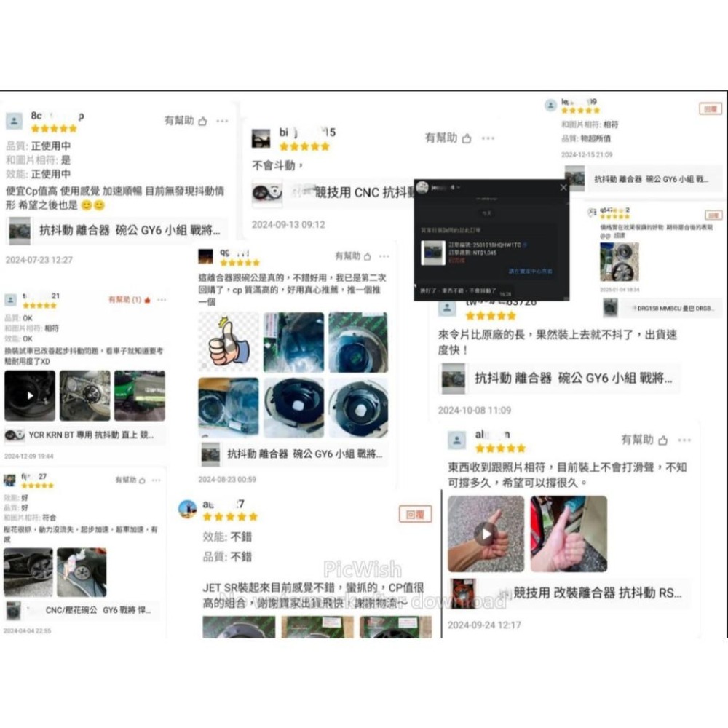Image resolution: width=728 pixels, height=728 pixels.
Task: Toggle helpful (1) red thumbs-up on review
Action: coord(147,300)
